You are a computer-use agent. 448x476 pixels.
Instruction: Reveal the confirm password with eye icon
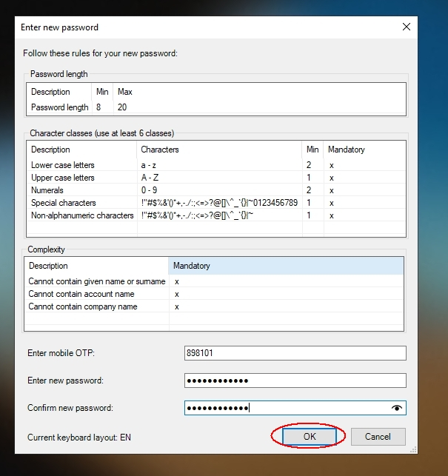(397, 408)
